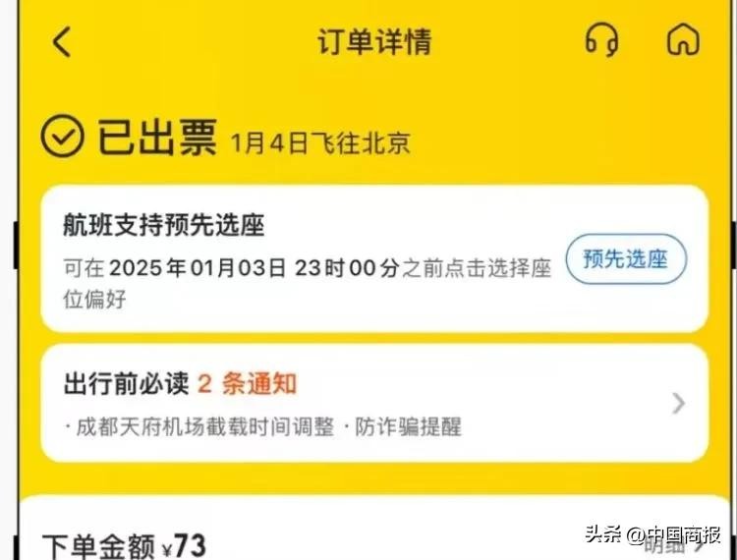This screenshot has width=737, height=560.
Task: Tap the 2025年01月03日 seat selection deadline text
Action: click(x=198, y=268)
